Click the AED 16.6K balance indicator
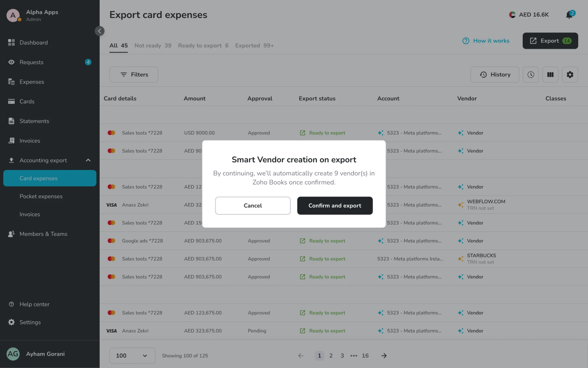This screenshot has height=368, width=588. (529, 14)
